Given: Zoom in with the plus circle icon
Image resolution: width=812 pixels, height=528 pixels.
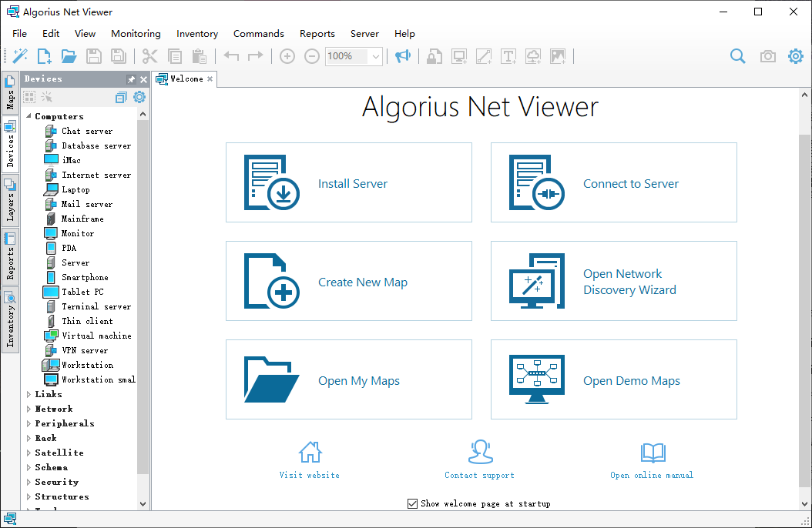Looking at the screenshot, I should coord(287,56).
